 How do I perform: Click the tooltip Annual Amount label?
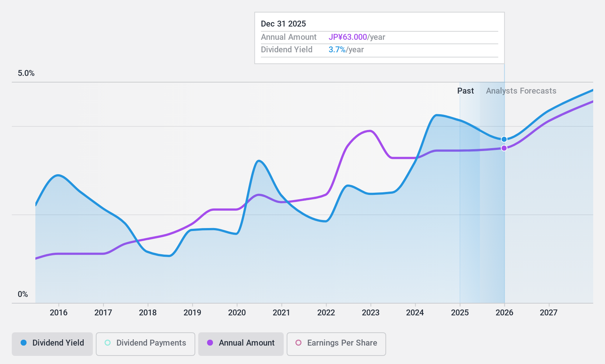(x=288, y=37)
